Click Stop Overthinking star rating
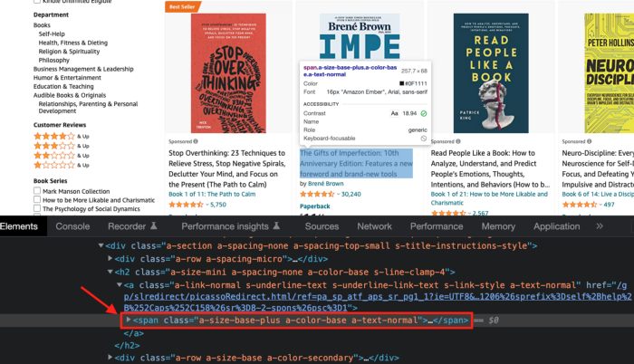 point(186,205)
